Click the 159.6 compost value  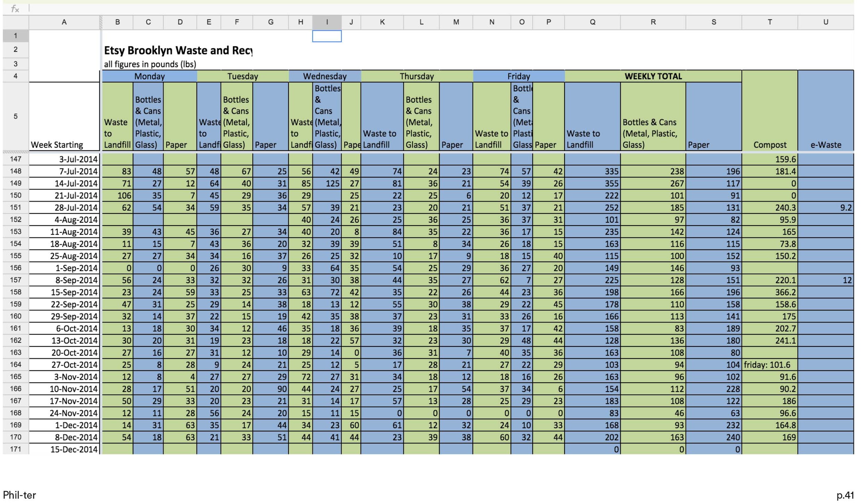point(769,159)
